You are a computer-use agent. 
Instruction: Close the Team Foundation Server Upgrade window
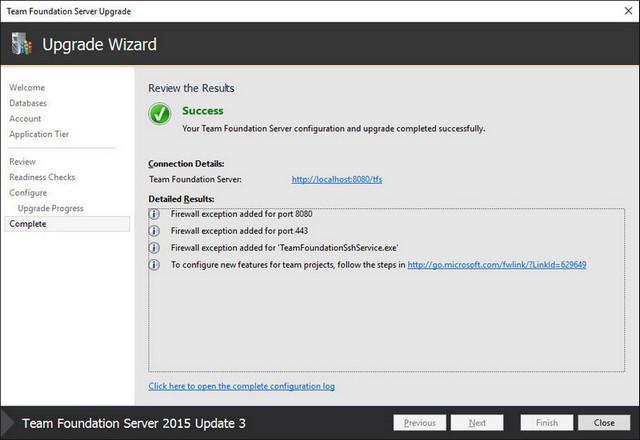coord(629,11)
